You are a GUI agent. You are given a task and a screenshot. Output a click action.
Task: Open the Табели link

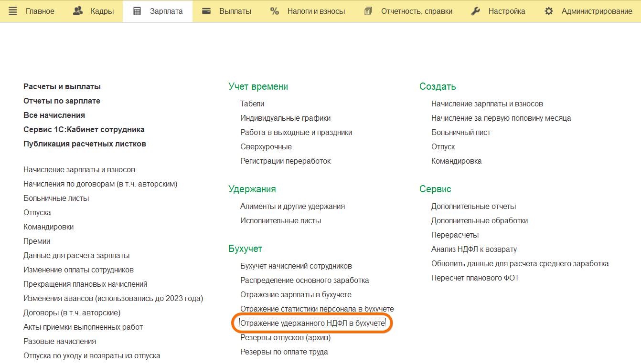coord(252,104)
